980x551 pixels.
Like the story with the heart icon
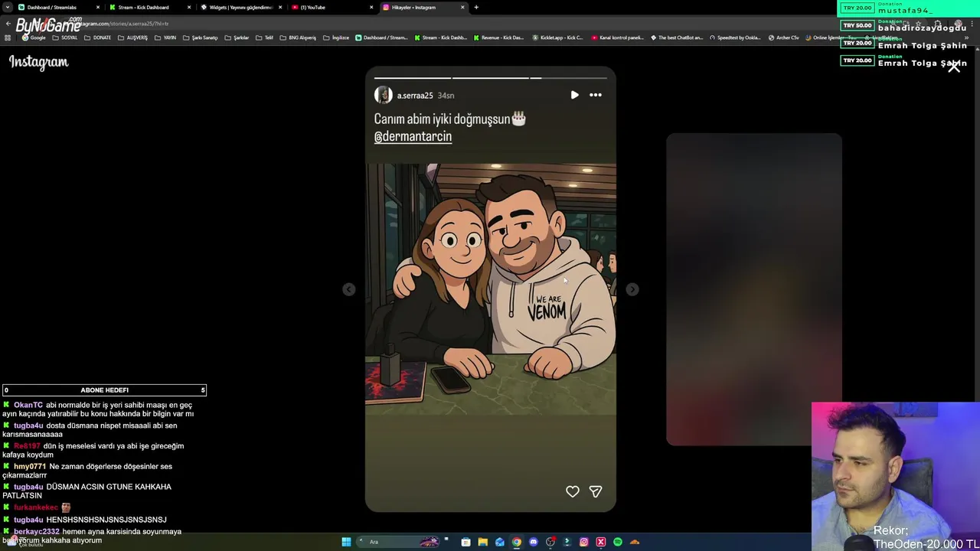[x=573, y=491]
